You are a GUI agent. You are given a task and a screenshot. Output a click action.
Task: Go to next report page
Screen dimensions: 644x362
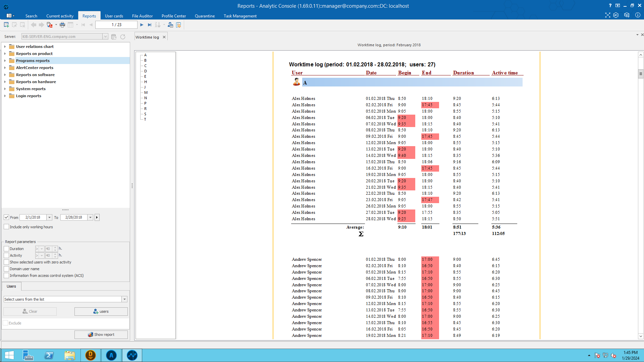click(142, 25)
